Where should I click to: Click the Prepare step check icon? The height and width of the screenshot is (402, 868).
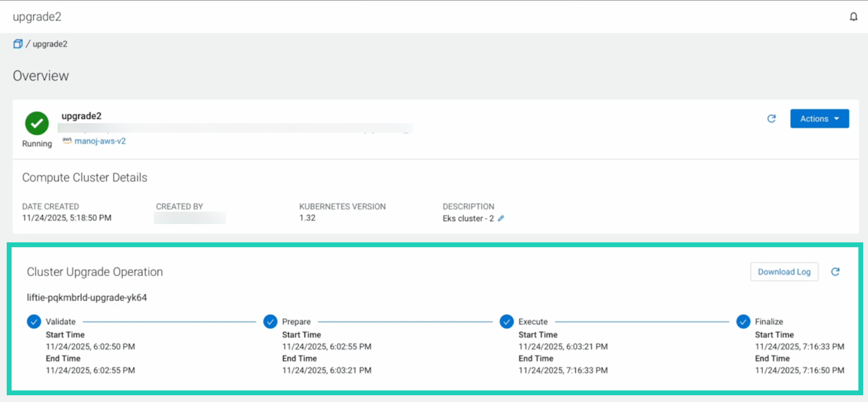pyautogui.click(x=270, y=322)
